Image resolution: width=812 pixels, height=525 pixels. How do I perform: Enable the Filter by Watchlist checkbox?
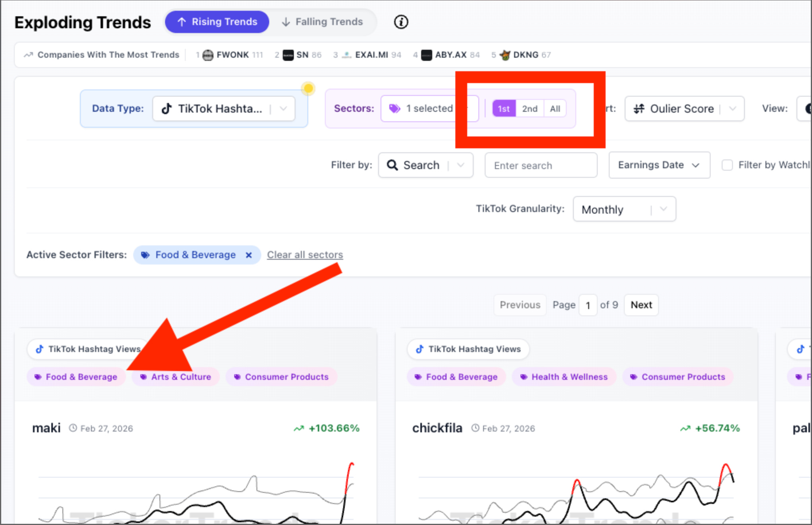[727, 165]
